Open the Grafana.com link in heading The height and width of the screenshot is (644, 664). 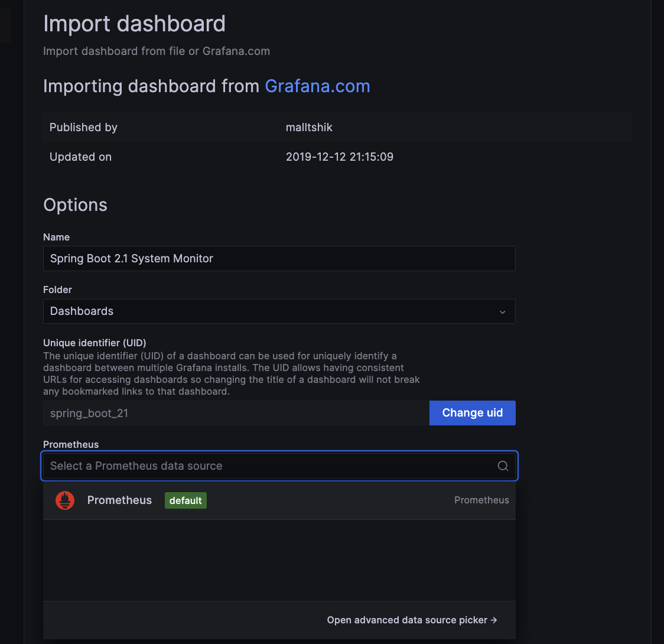click(317, 86)
